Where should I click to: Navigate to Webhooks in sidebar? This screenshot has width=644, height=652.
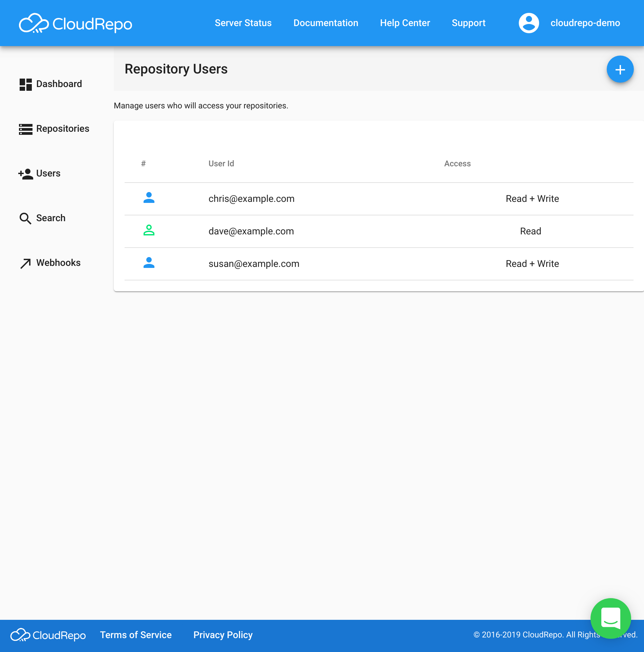click(58, 263)
